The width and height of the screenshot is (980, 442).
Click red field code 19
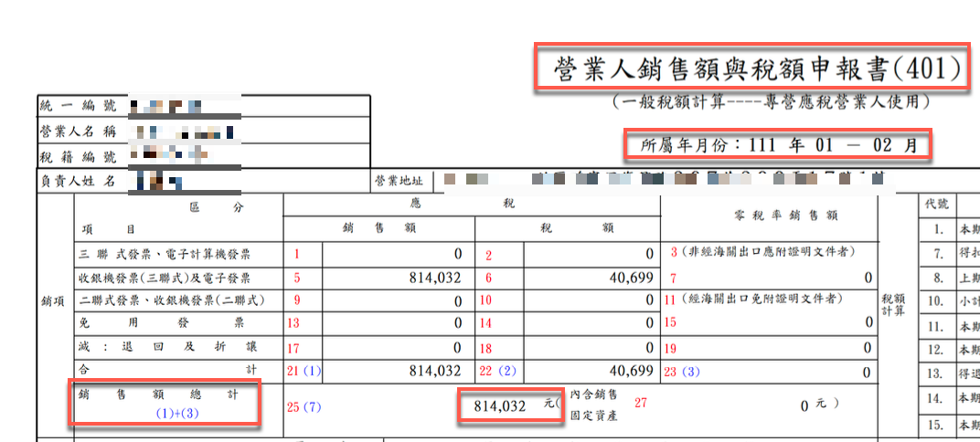671,348
